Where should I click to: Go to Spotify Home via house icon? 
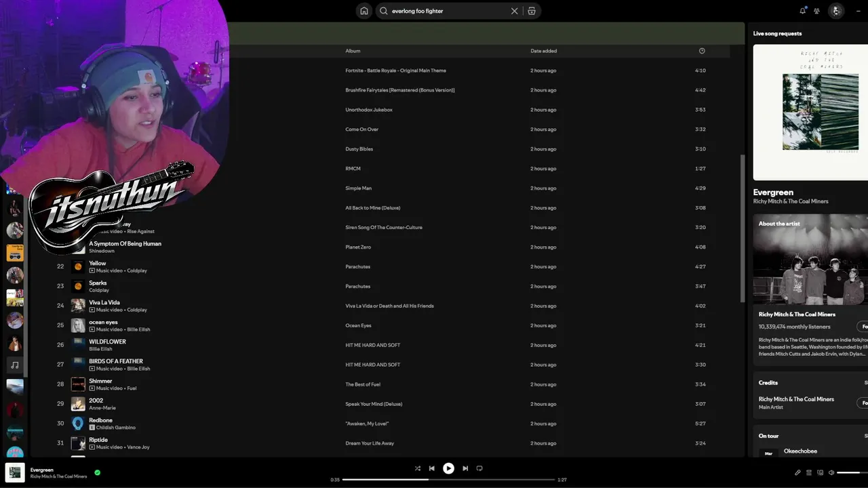pos(364,11)
